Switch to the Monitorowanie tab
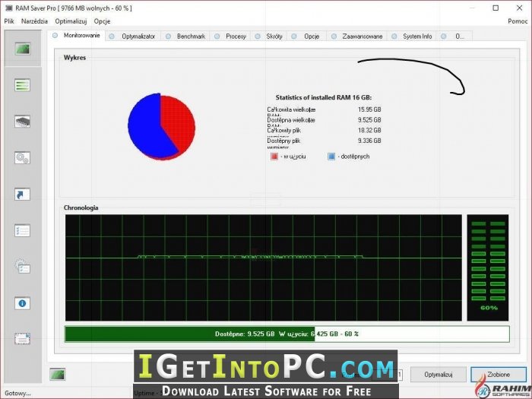The image size is (532, 399). [x=77, y=35]
